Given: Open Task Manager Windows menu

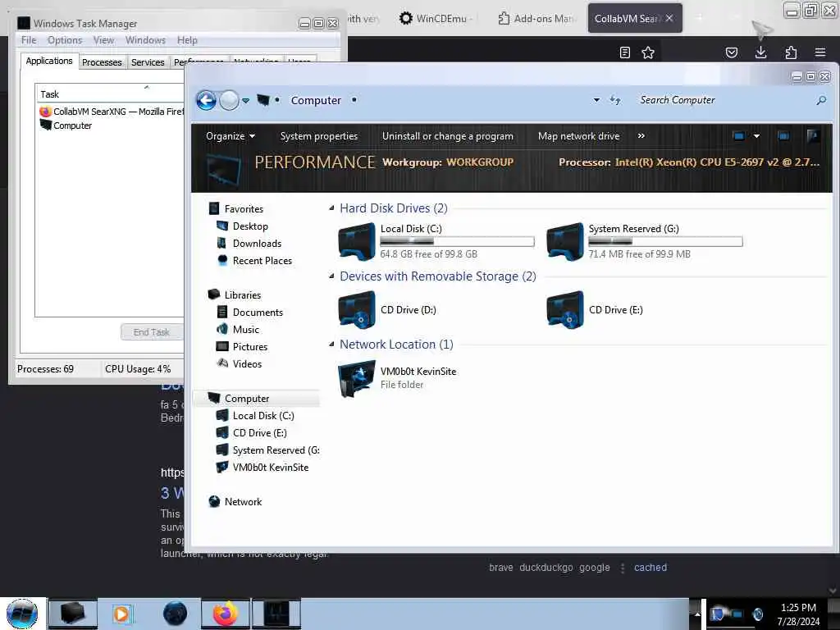Looking at the screenshot, I should coord(145,40).
